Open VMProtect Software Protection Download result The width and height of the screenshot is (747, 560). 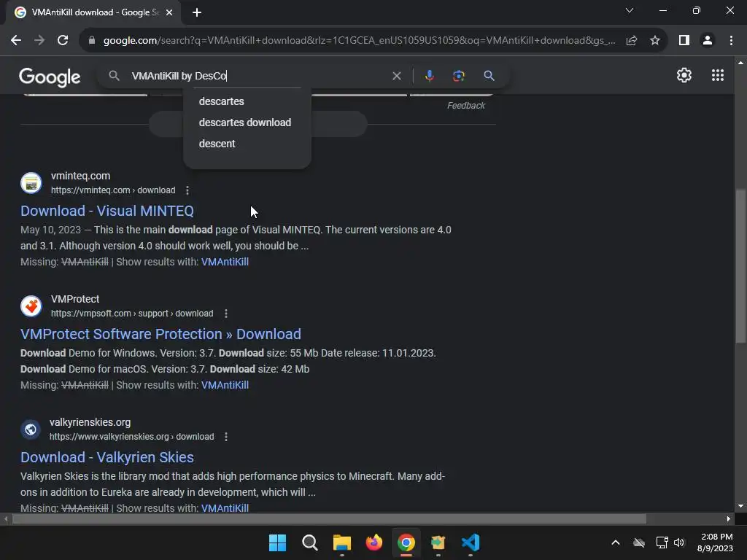tap(160, 334)
